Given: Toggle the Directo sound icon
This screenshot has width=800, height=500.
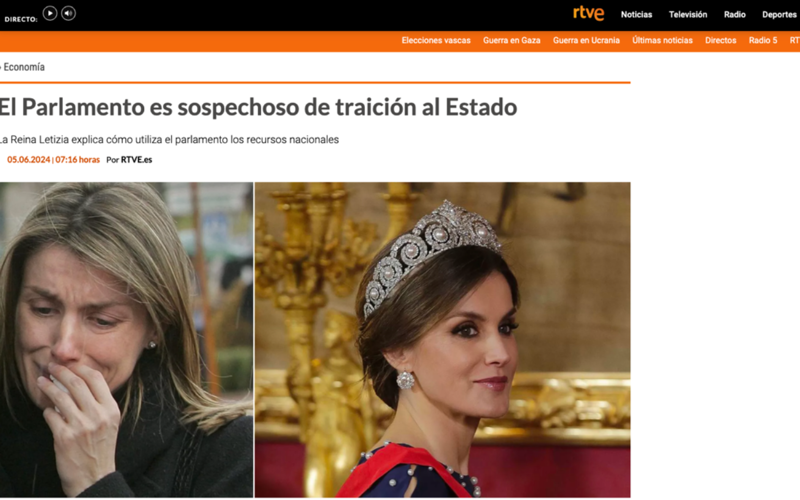Looking at the screenshot, I should coord(68,13).
